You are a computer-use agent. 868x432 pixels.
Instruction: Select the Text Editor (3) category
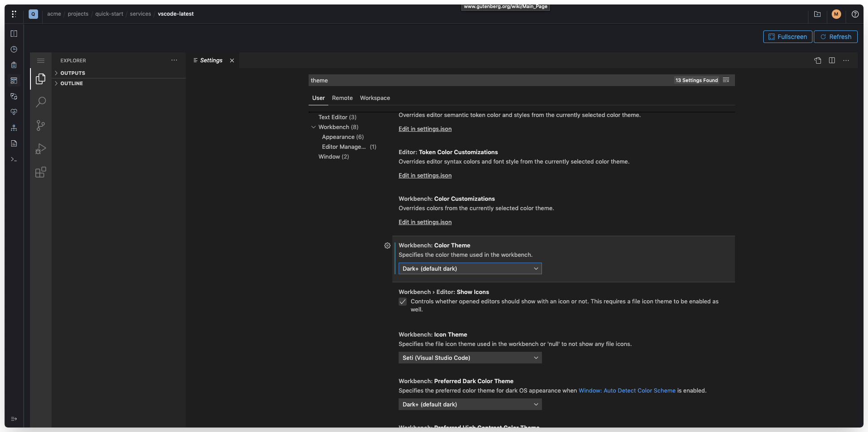tap(337, 117)
